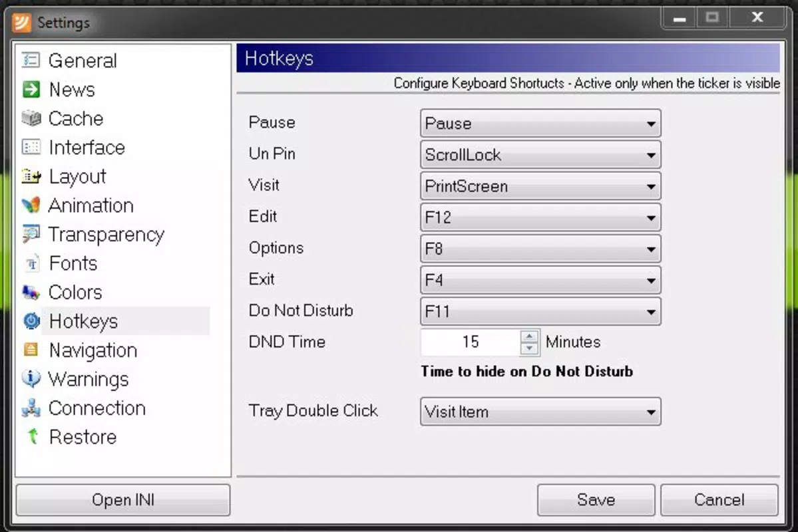798x532 pixels.
Task: Open the Visit PrintScreen dropdown
Action: pos(540,186)
